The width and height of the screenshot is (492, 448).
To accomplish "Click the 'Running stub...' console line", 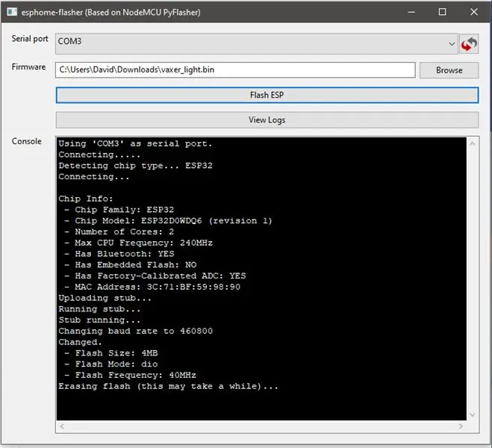I will (x=99, y=309).
